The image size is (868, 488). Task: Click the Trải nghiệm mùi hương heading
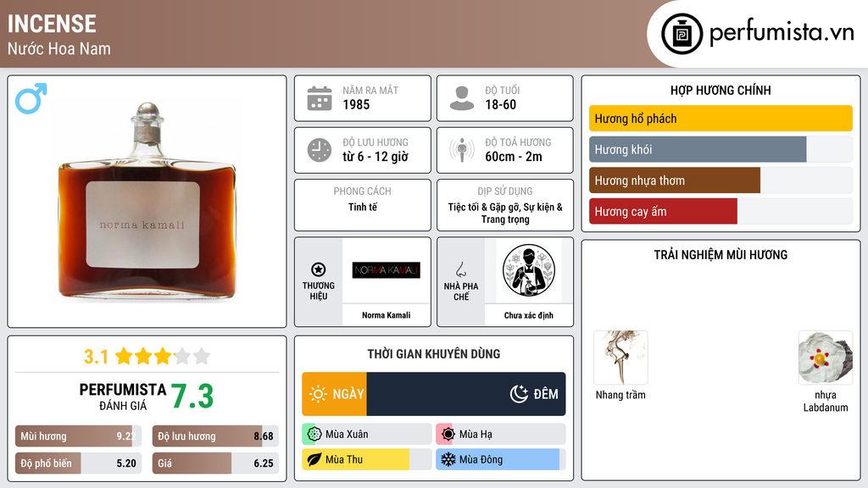pyautogui.click(x=721, y=255)
